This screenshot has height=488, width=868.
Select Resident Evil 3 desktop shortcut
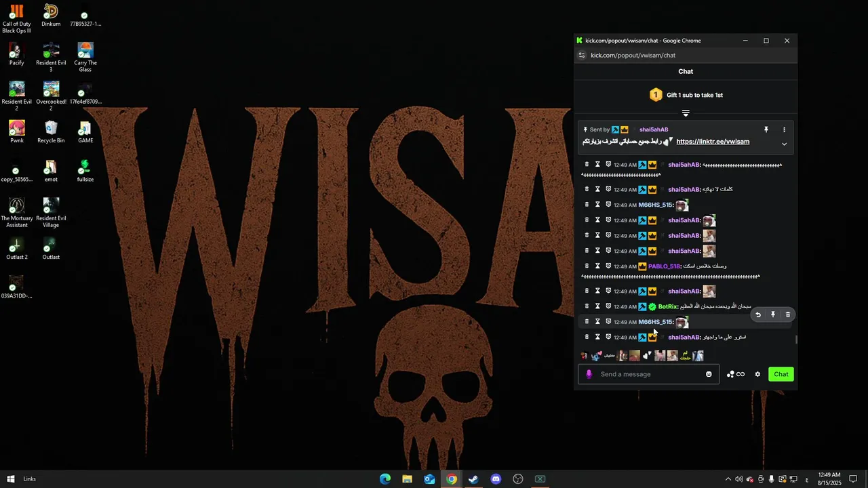(x=51, y=58)
